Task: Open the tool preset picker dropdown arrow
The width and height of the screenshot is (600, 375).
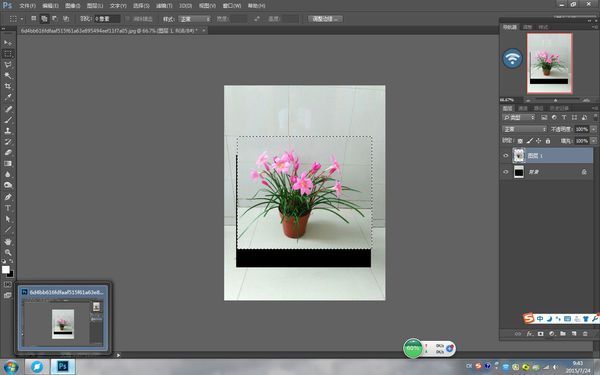Action: click(22, 19)
